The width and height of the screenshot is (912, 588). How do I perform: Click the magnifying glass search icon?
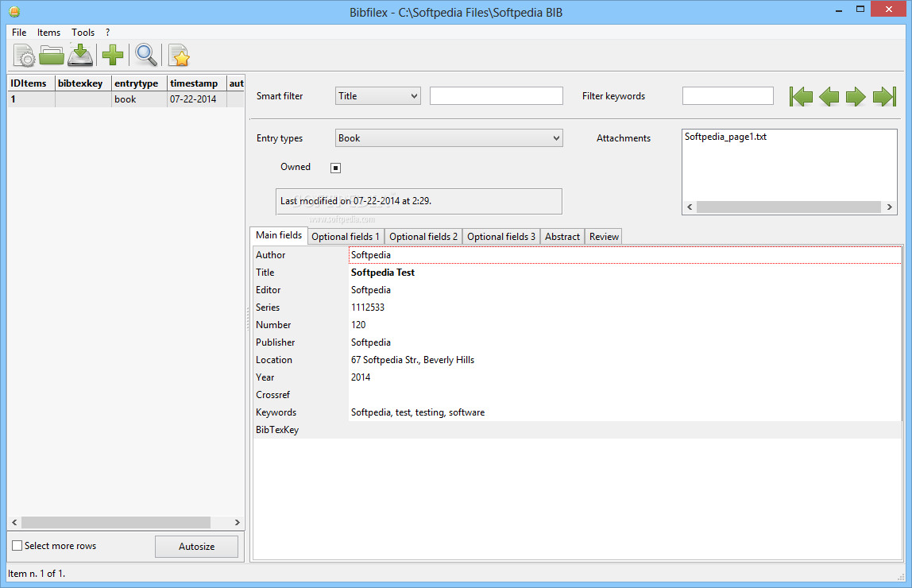tap(145, 56)
